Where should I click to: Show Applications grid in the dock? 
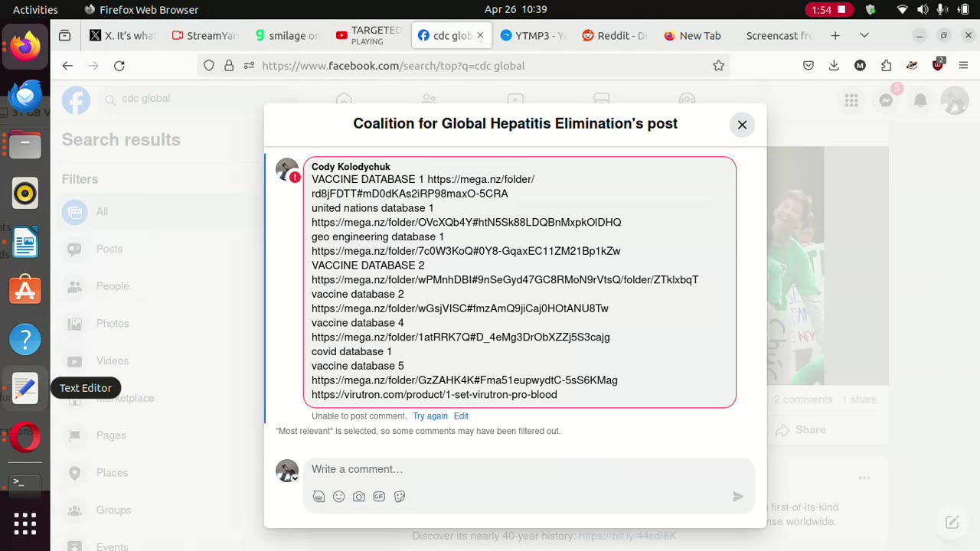click(25, 523)
